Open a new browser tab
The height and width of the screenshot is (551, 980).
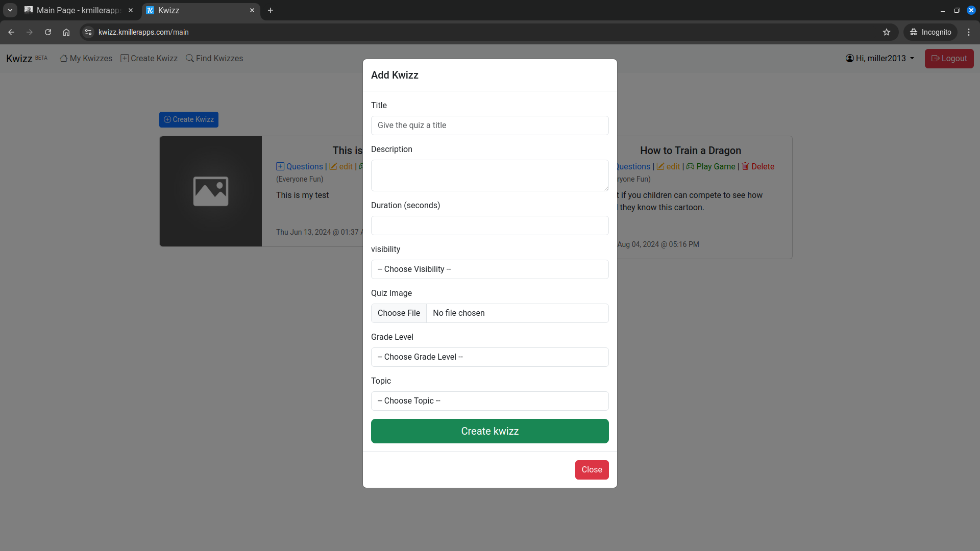[271, 10]
